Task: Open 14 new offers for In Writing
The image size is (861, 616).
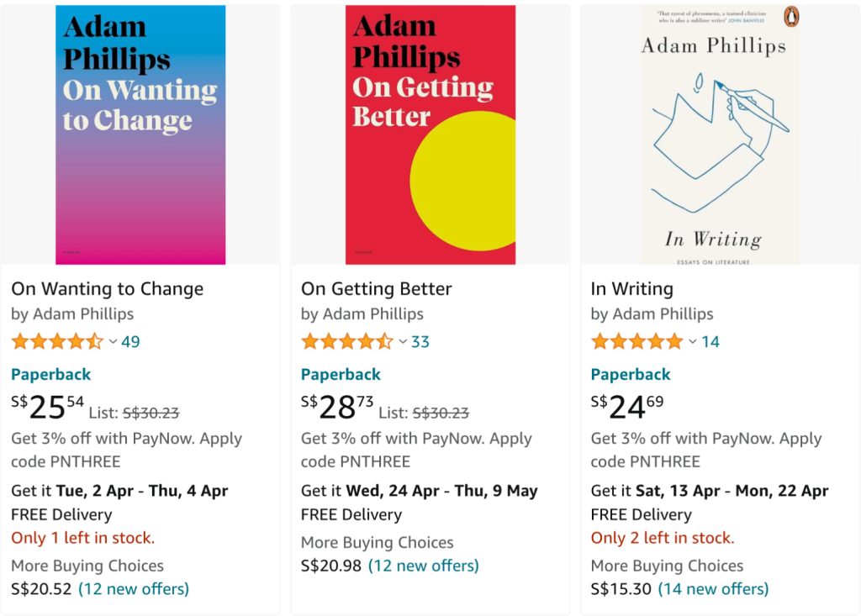Action: pos(713,588)
